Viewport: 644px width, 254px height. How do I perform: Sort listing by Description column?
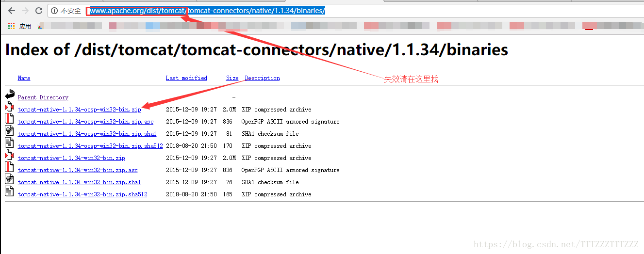(262, 78)
